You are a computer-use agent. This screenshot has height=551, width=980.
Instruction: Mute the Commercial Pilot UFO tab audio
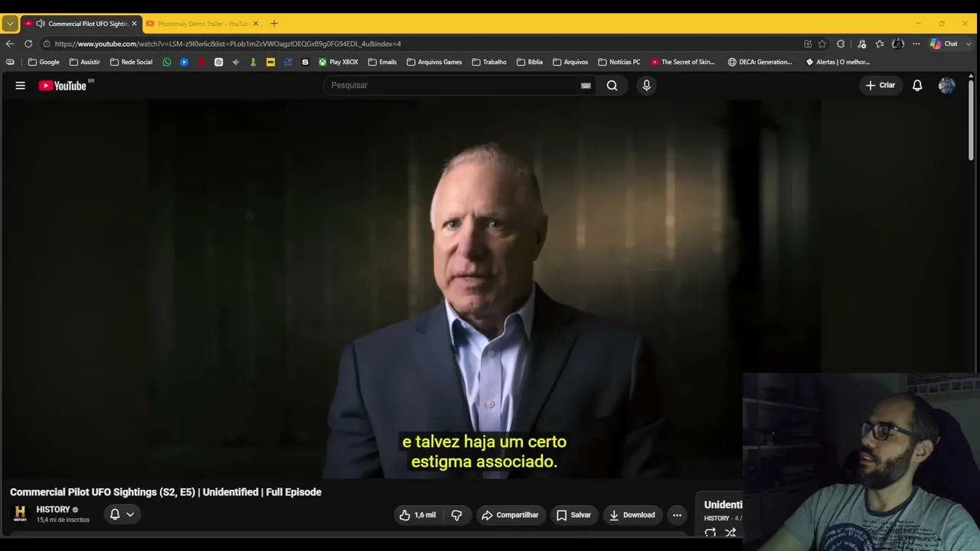coord(41,24)
